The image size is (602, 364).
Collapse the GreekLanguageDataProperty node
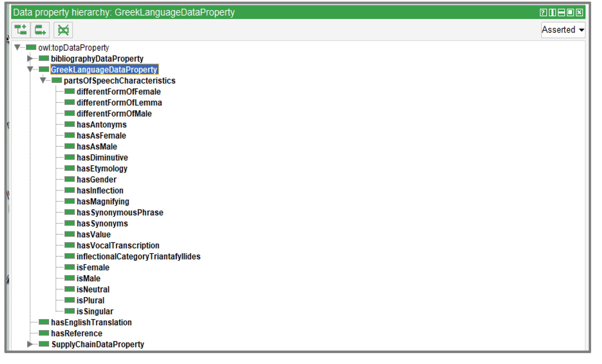pos(30,69)
